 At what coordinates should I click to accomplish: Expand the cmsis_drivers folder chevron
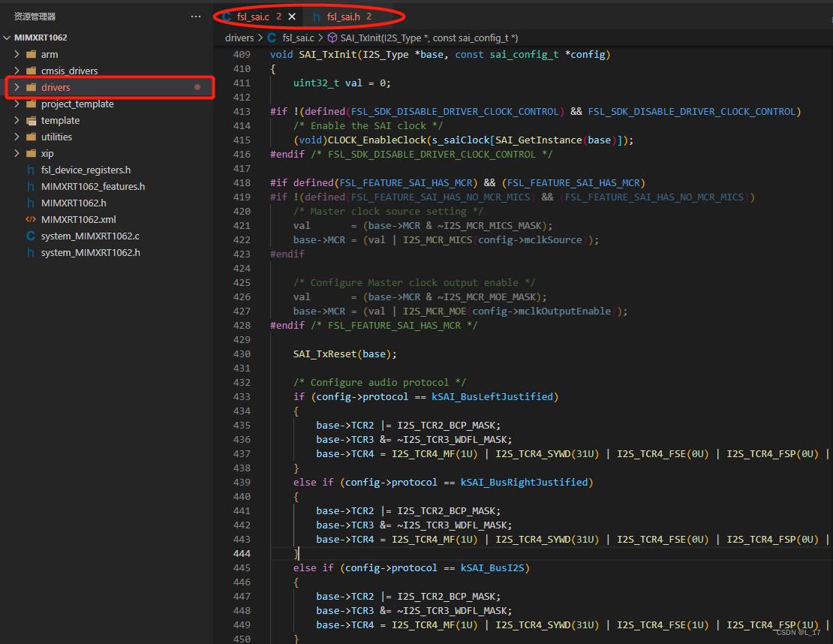17,71
